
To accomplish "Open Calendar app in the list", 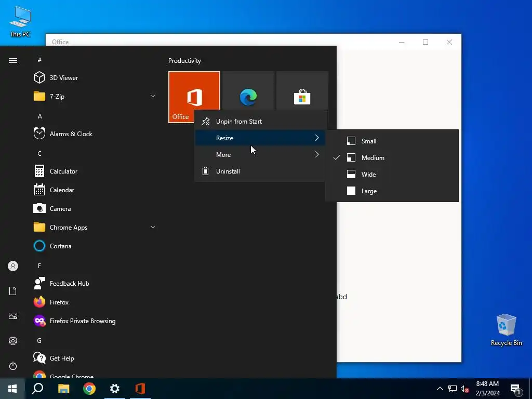I will 95,190.
